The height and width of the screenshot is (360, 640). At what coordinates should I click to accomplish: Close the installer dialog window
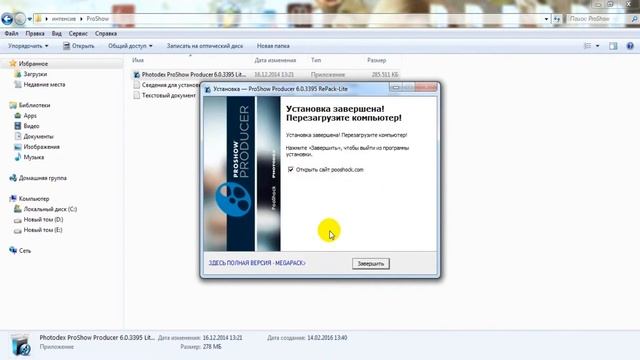coord(427,87)
